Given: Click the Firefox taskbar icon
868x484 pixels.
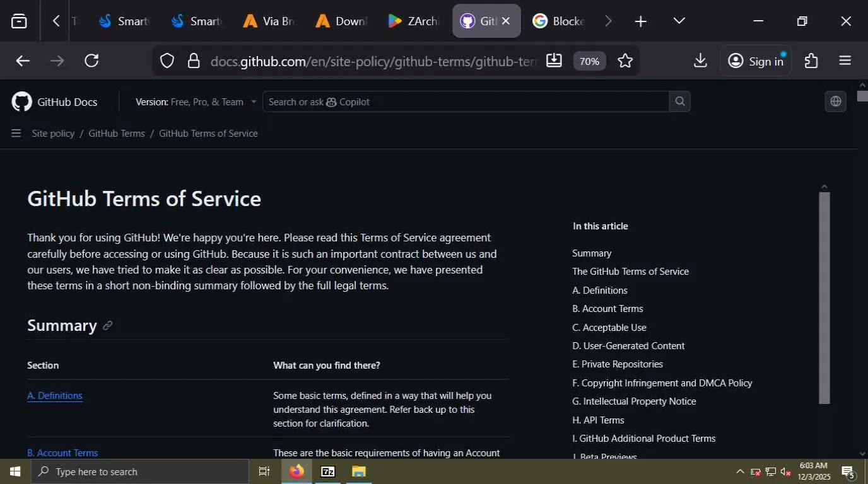Looking at the screenshot, I should 296,471.
